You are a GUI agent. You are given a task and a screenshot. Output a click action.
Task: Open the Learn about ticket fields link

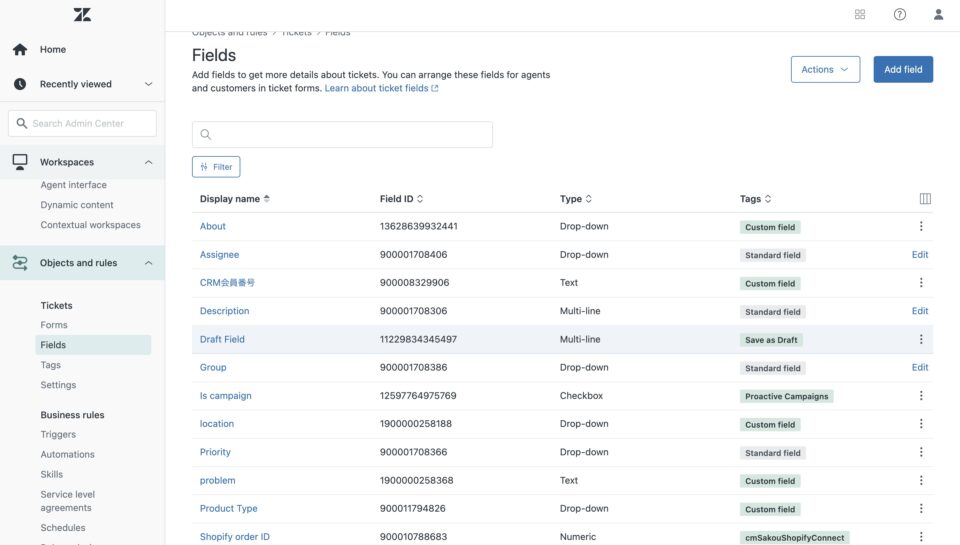(380, 88)
